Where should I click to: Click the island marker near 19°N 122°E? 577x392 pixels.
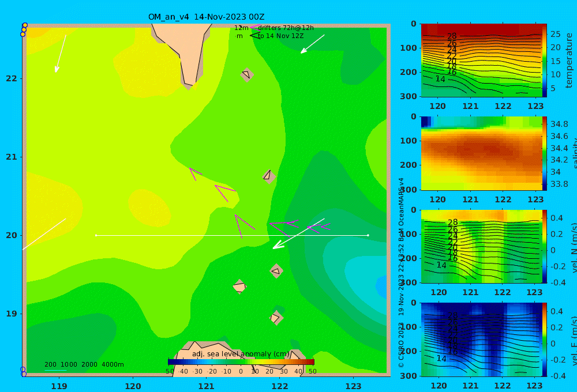pyautogui.click(x=276, y=318)
